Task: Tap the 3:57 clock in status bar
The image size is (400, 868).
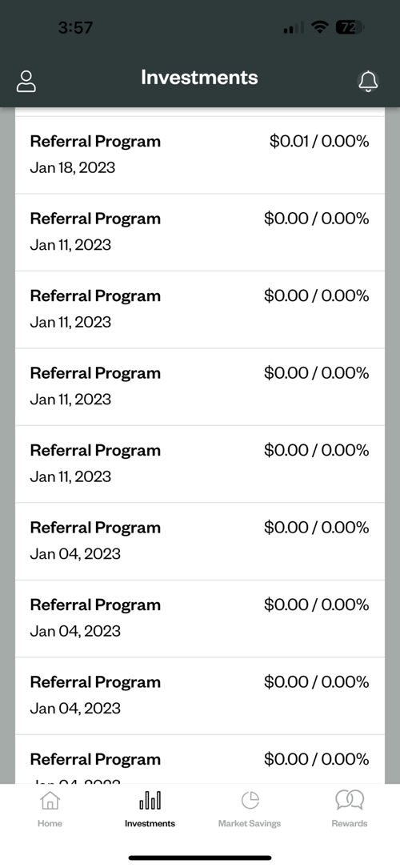Action: (x=75, y=27)
